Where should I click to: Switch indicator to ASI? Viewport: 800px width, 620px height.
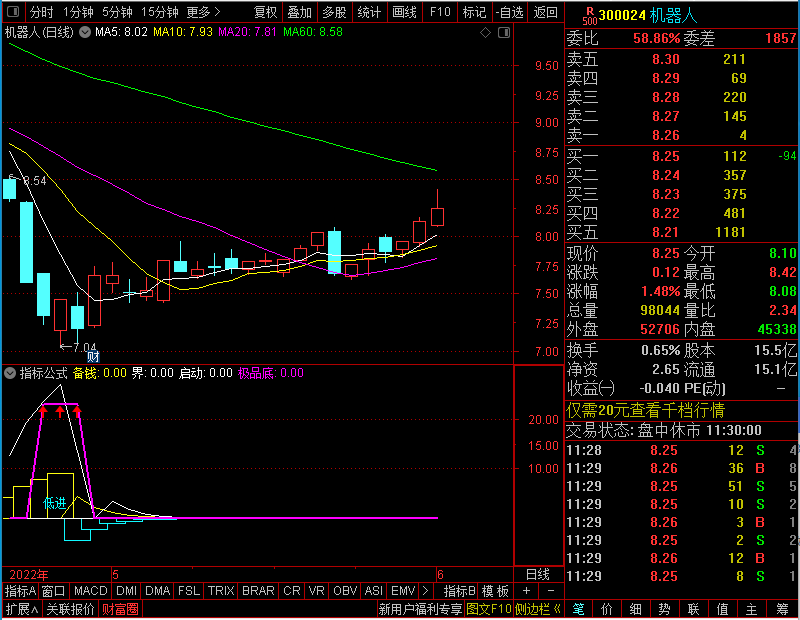[x=373, y=591]
